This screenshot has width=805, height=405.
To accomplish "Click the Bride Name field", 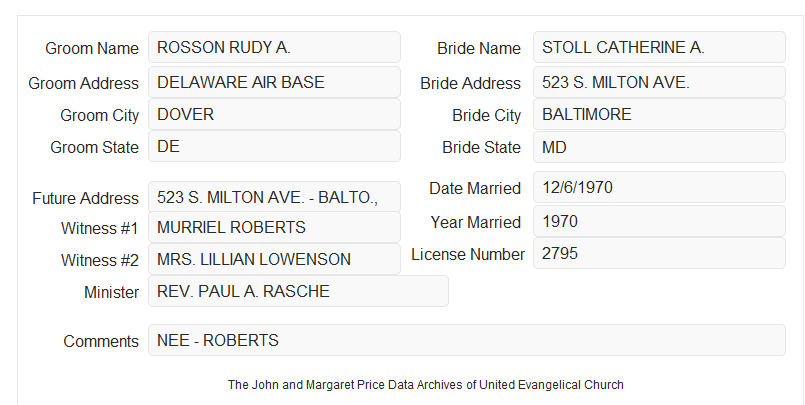I will [x=659, y=47].
